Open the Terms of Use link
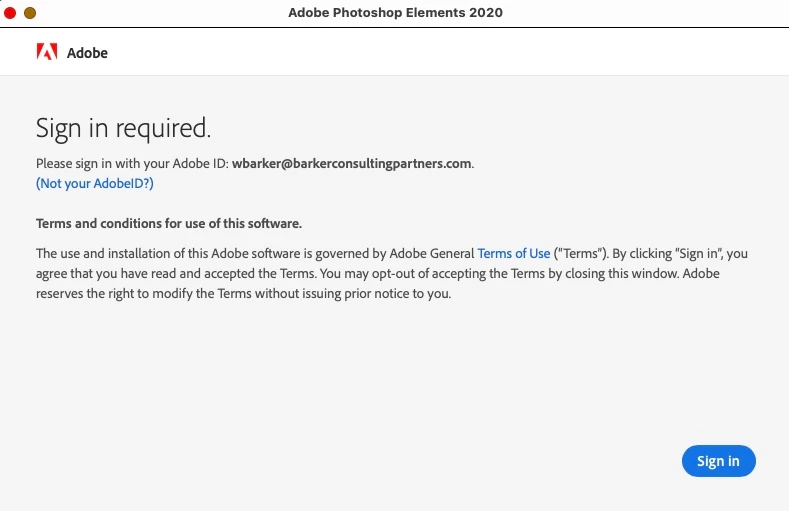The height and width of the screenshot is (511, 789). pyautogui.click(x=514, y=254)
